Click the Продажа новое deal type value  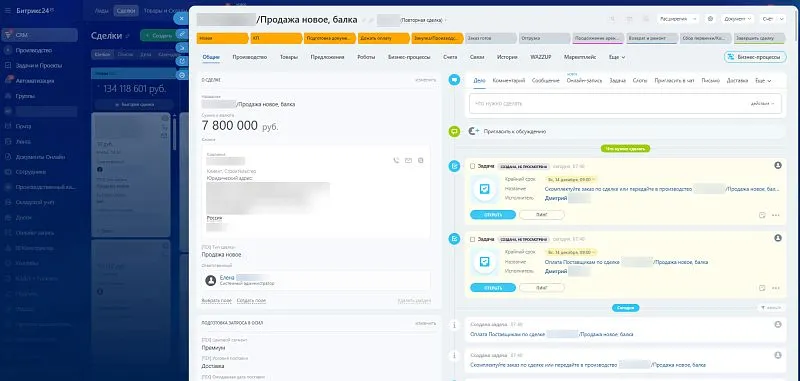click(x=221, y=255)
